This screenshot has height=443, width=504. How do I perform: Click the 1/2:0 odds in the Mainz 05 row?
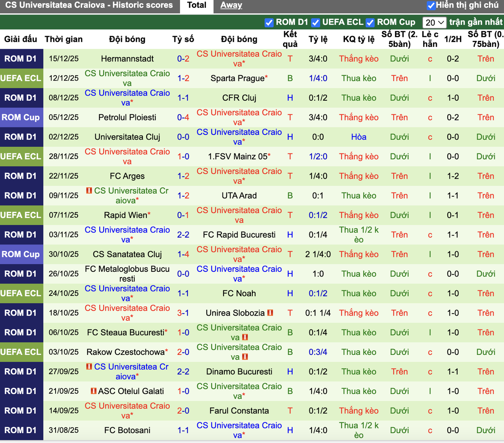point(318,157)
